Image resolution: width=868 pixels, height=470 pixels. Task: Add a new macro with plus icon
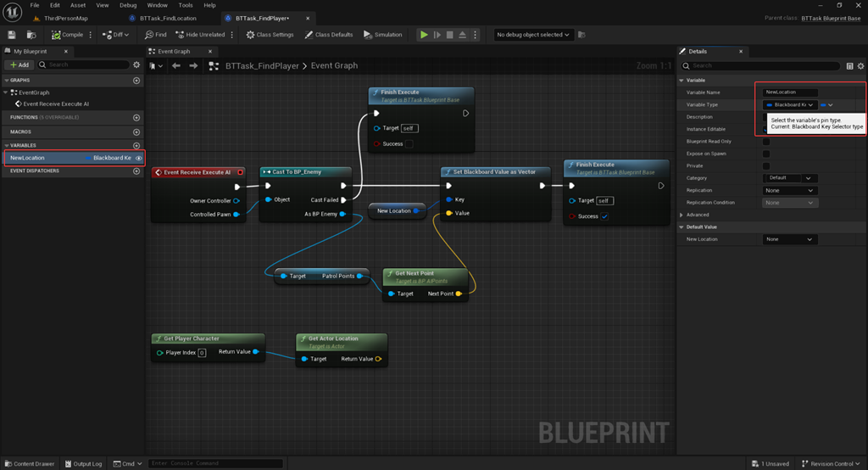(x=136, y=131)
